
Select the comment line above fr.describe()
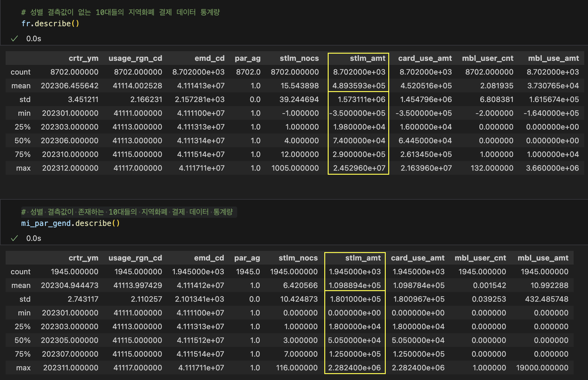pyautogui.click(x=120, y=12)
